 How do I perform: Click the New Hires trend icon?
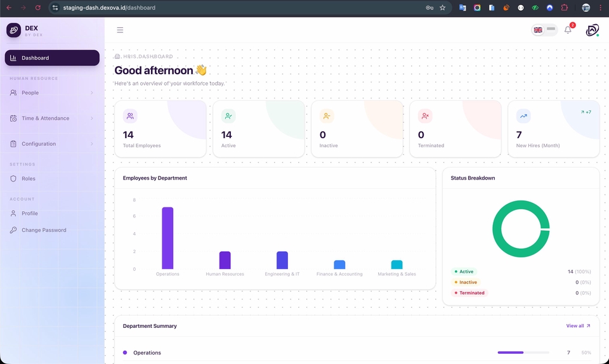click(x=523, y=115)
